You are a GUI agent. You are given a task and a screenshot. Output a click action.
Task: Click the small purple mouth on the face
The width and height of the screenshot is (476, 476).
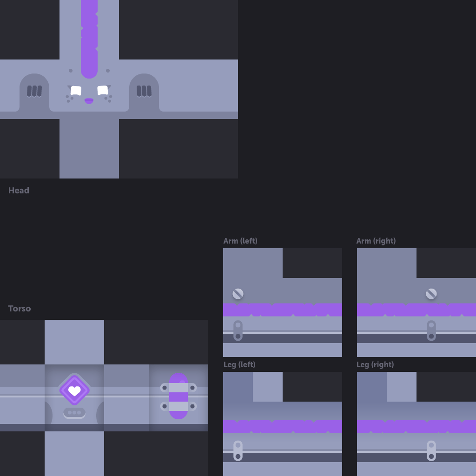(89, 101)
